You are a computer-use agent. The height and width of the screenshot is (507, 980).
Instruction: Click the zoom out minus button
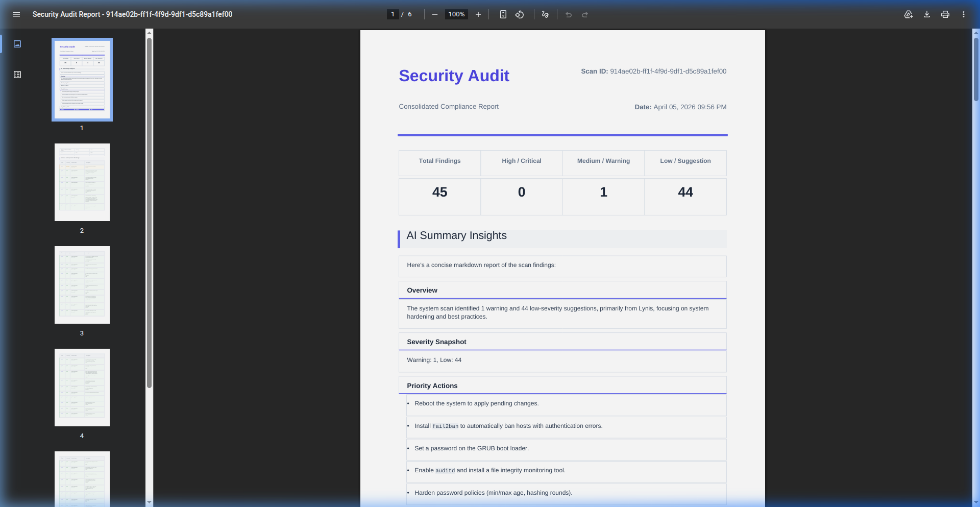coord(435,14)
